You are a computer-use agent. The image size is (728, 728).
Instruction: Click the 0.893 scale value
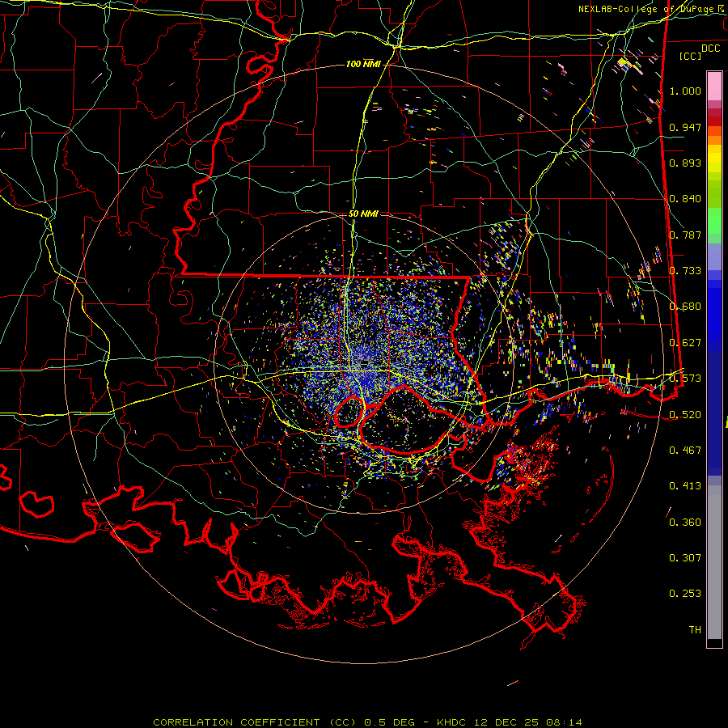tap(685, 163)
